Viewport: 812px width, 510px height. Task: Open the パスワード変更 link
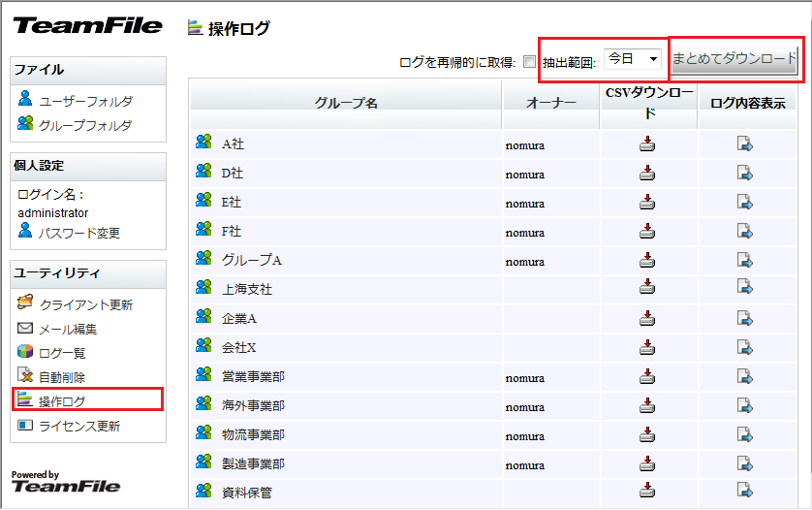pos(79,233)
